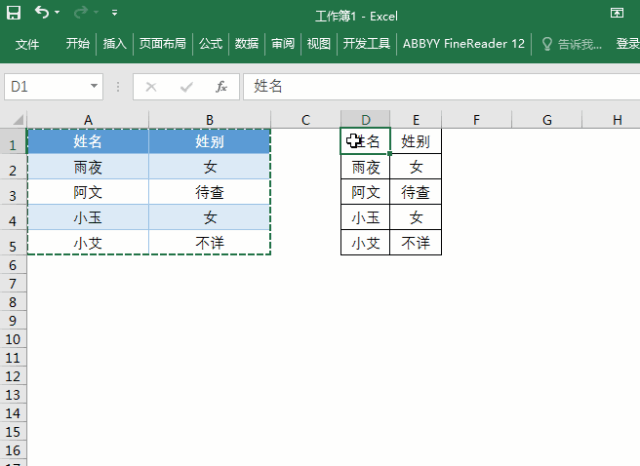Click cell A3 containing 阿文
The image size is (640, 466).
(x=88, y=192)
